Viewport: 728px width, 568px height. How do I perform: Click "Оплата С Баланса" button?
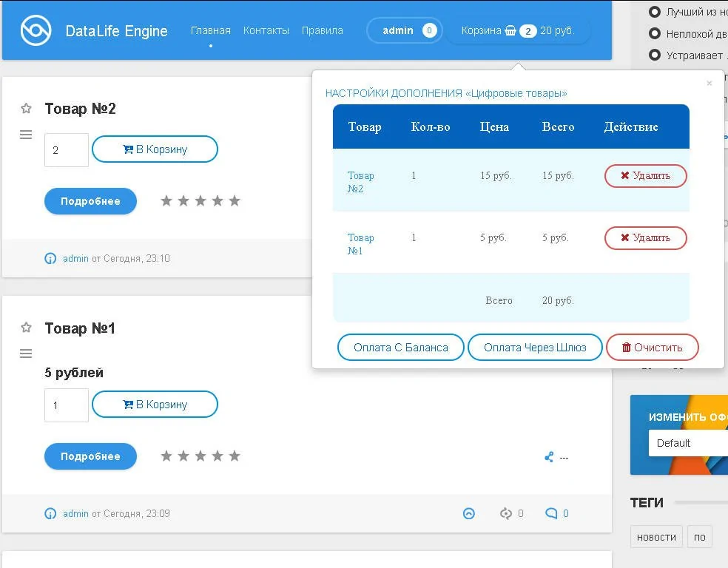pos(401,347)
